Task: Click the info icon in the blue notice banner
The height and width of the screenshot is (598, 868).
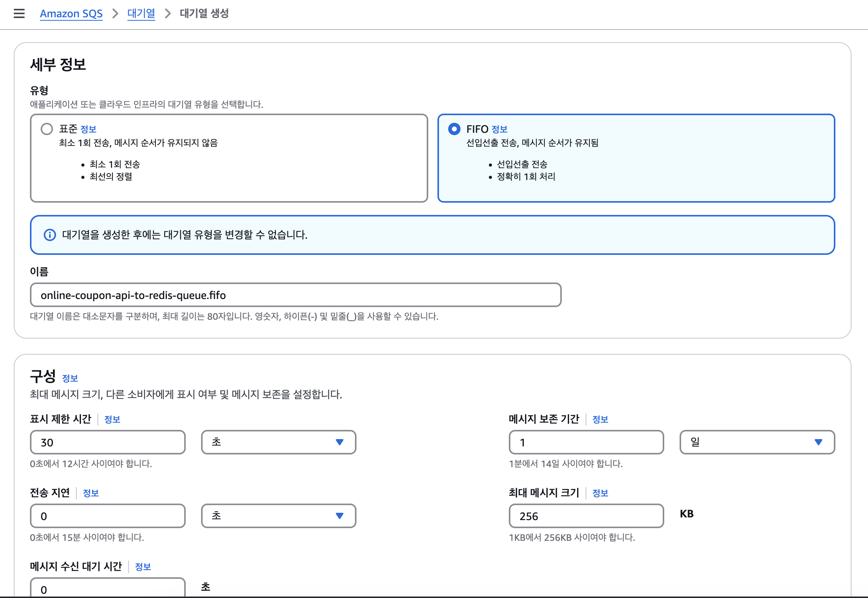Action: click(50, 235)
